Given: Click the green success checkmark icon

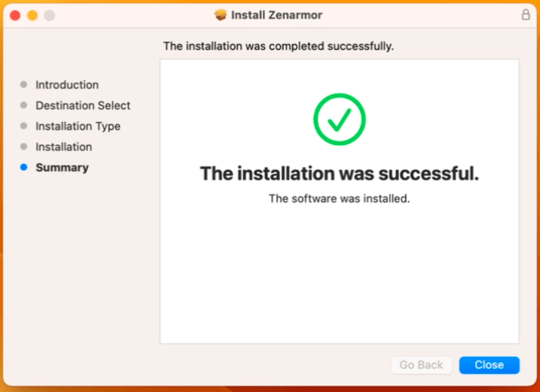Looking at the screenshot, I should tap(339, 119).
